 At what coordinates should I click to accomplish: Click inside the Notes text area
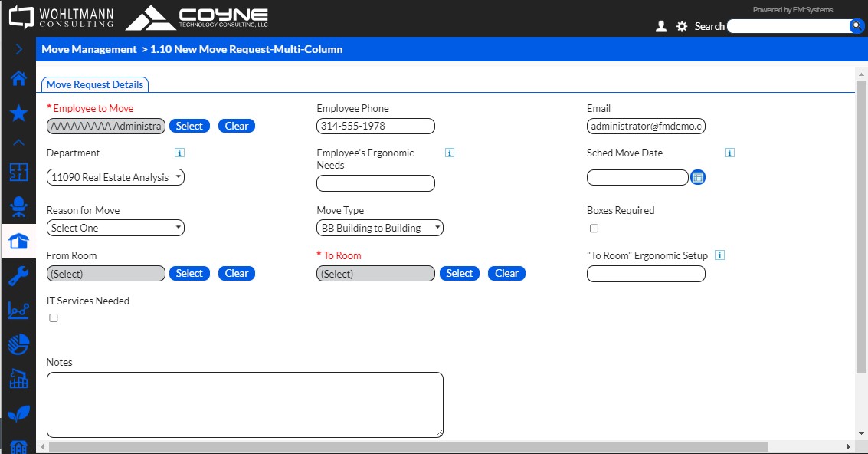(245, 404)
